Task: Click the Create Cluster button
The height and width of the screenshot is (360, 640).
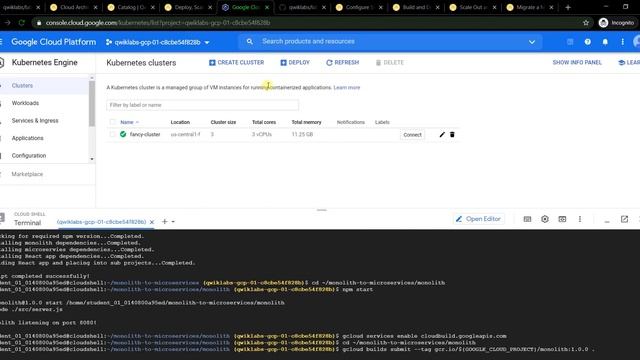Action: (x=236, y=62)
